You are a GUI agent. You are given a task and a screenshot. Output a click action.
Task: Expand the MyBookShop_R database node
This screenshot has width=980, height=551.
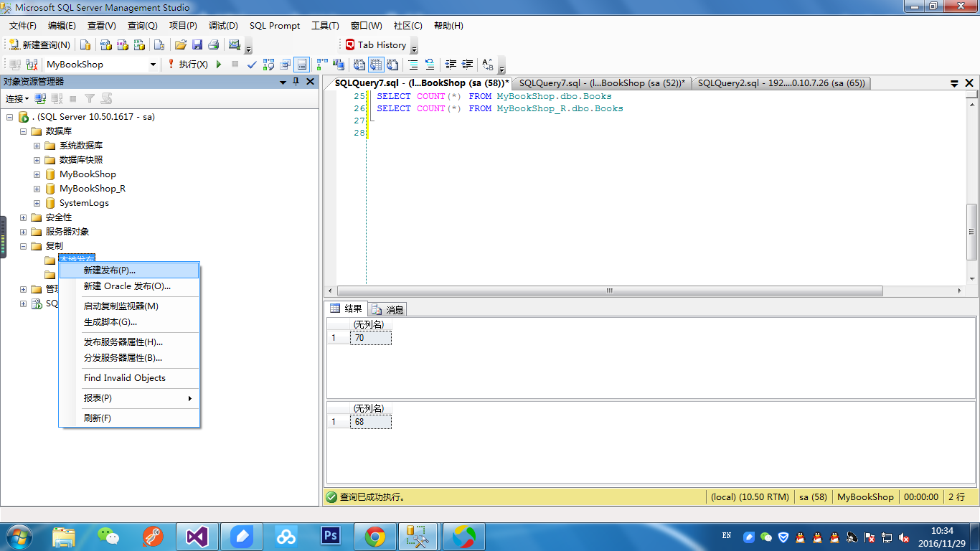point(37,189)
